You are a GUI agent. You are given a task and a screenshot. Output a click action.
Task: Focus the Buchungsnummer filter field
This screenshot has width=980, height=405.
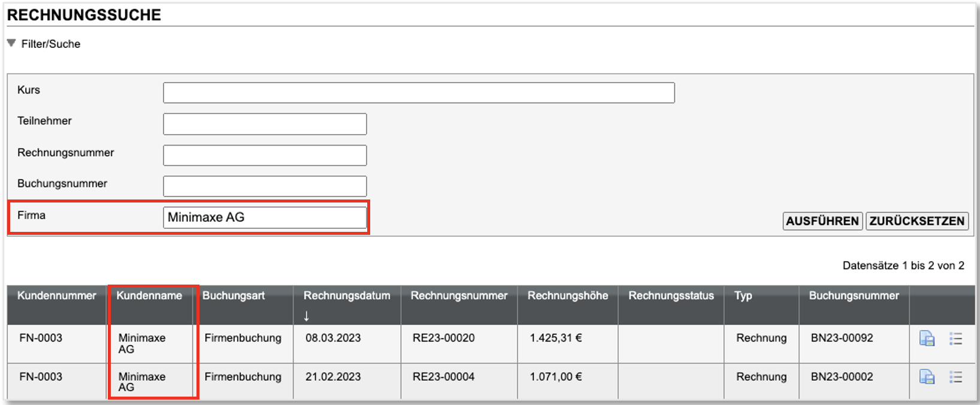pos(265,186)
